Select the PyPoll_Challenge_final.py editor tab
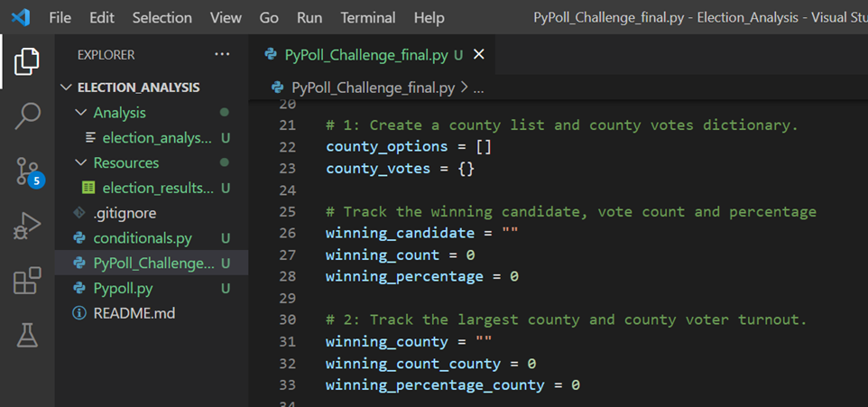This screenshot has height=407, width=868. (372, 54)
